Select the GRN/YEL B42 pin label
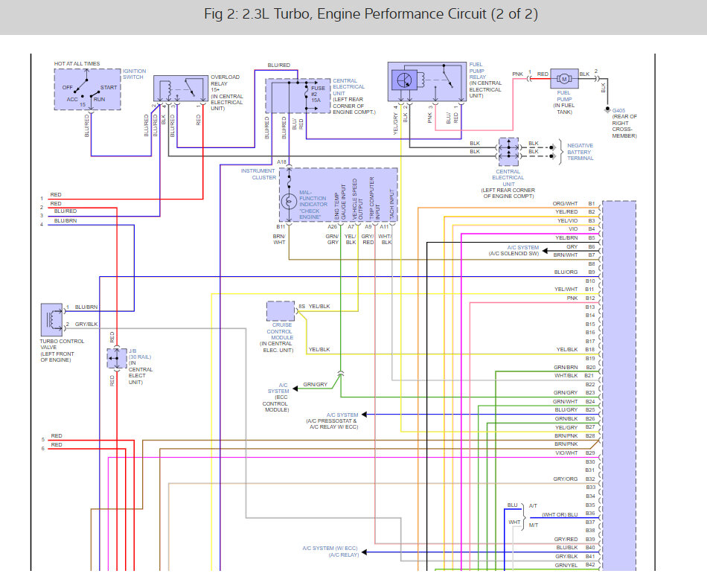Screen dimensions: 707x588 tap(575, 566)
